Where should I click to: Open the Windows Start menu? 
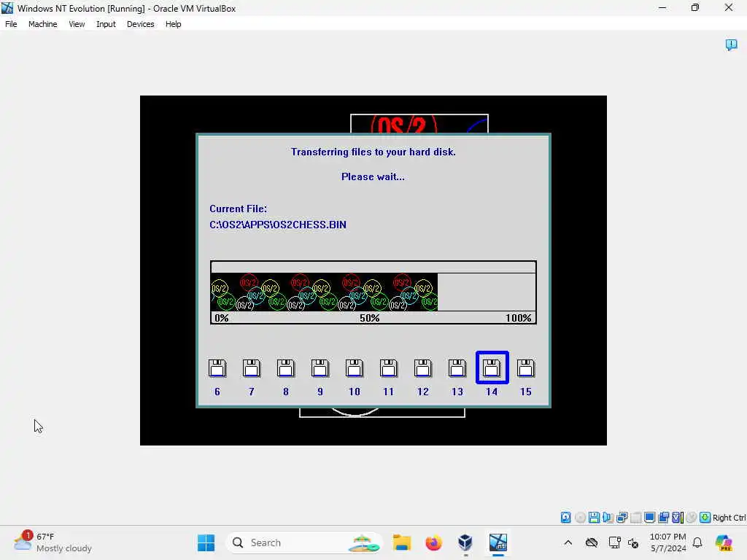[x=206, y=542]
